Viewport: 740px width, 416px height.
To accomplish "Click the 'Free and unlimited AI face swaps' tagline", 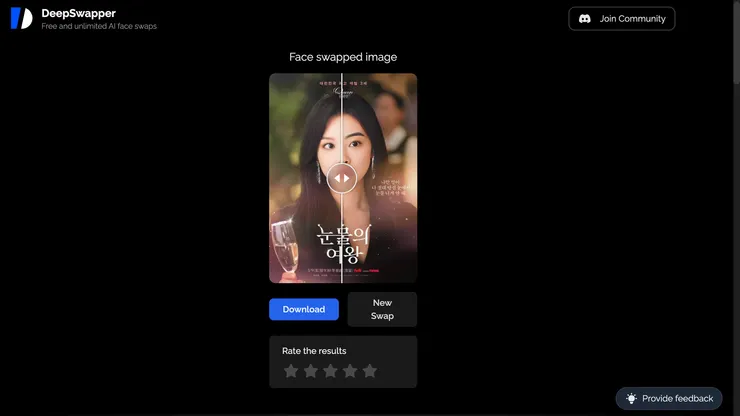I will tap(99, 26).
